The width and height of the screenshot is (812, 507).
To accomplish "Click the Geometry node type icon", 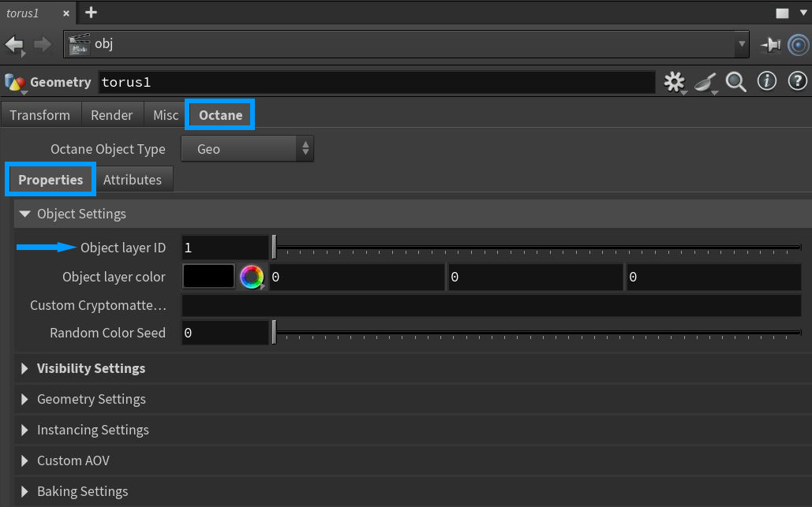I will 14,82.
